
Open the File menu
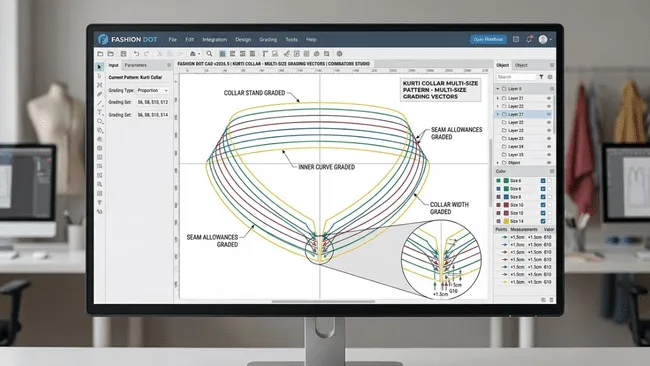click(172, 39)
